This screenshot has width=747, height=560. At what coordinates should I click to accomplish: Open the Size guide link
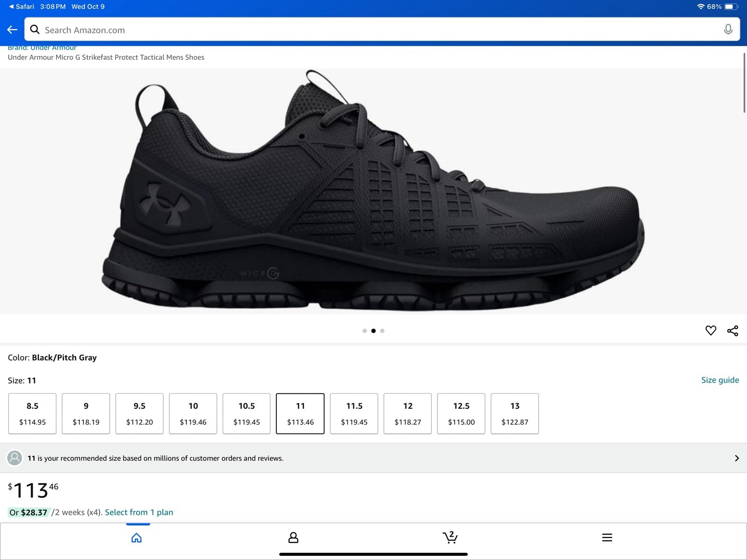(x=720, y=380)
